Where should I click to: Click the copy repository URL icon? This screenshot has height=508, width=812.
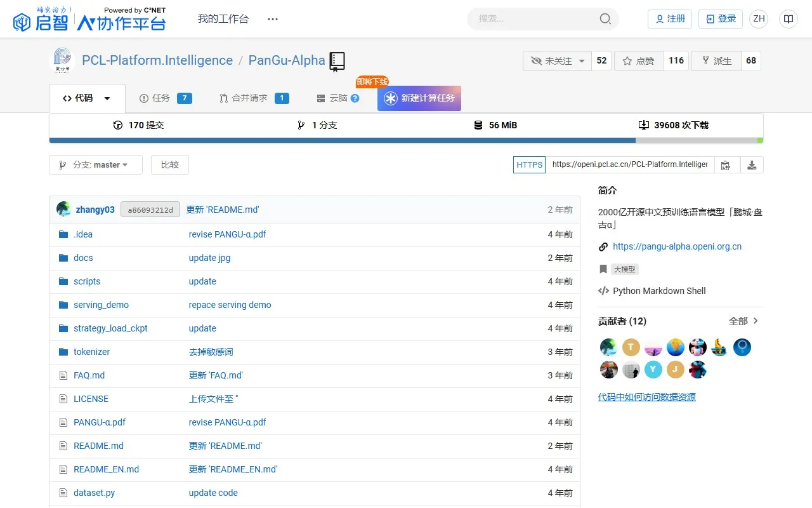click(726, 164)
